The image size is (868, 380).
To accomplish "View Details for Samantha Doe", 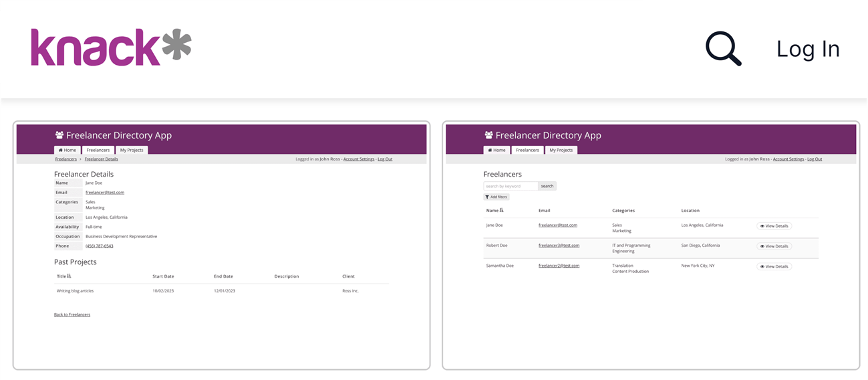I will pyautogui.click(x=774, y=266).
